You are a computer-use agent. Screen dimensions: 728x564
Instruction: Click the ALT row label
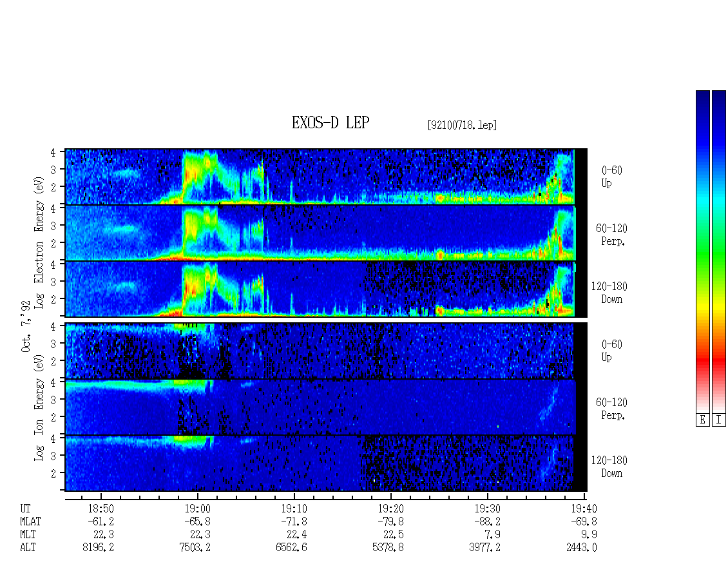tap(28, 548)
